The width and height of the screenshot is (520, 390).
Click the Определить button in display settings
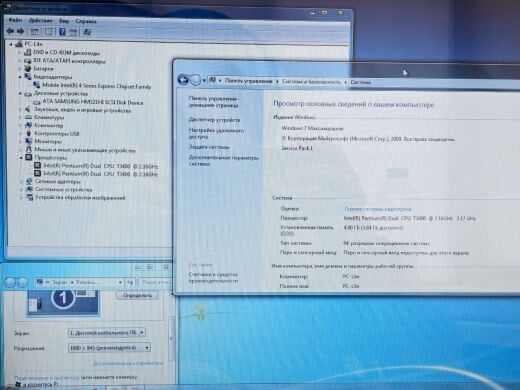[x=137, y=295]
